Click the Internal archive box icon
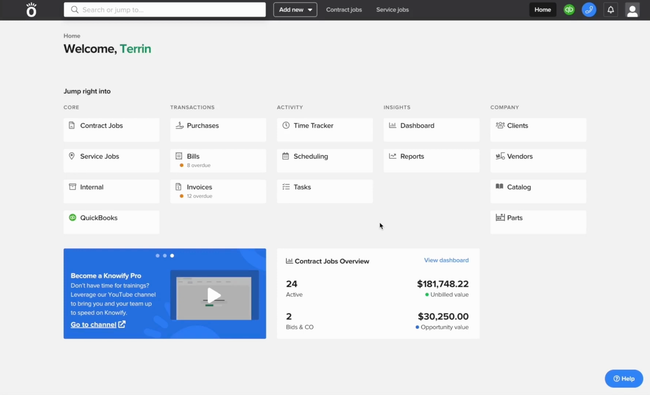The height and width of the screenshot is (395, 650). tap(72, 187)
